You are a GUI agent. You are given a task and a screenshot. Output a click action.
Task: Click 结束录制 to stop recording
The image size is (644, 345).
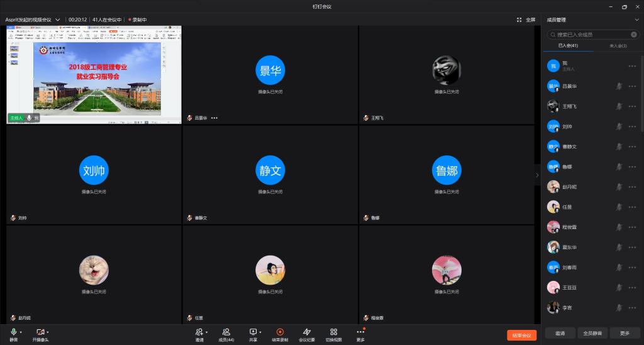tap(280, 332)
